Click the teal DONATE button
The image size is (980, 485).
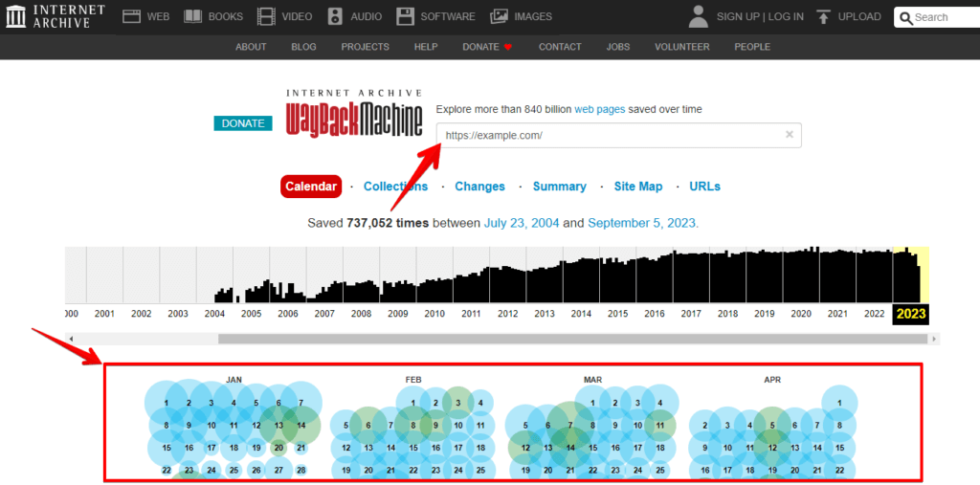point(243,123)
